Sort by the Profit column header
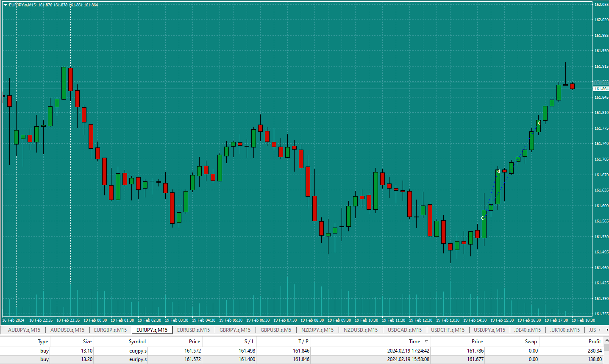Screen dimensions: 609x364 tap(595, 342)
